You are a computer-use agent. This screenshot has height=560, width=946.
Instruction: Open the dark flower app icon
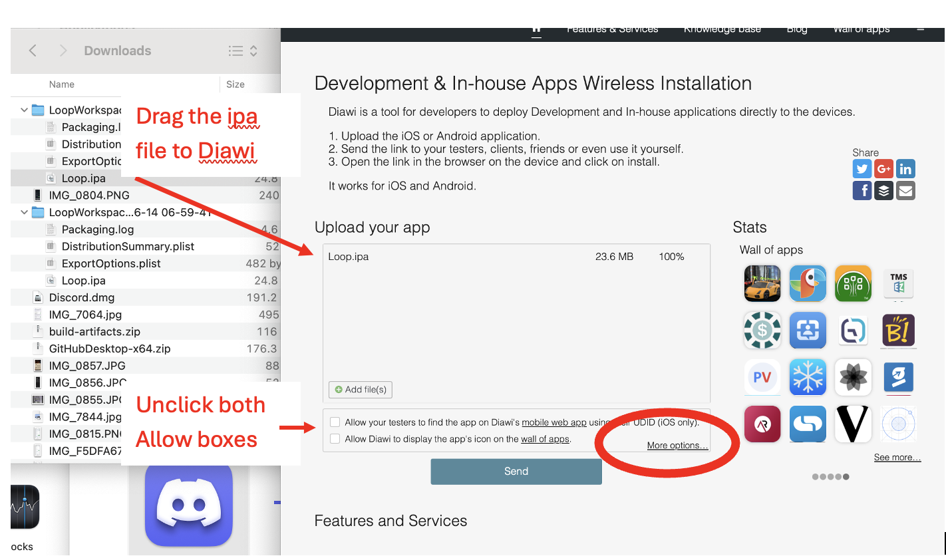point(853,377)
